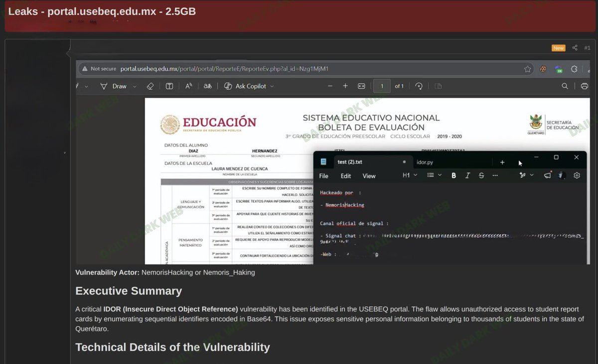Toggle italic formatting in Notepad

click(467, 175)
